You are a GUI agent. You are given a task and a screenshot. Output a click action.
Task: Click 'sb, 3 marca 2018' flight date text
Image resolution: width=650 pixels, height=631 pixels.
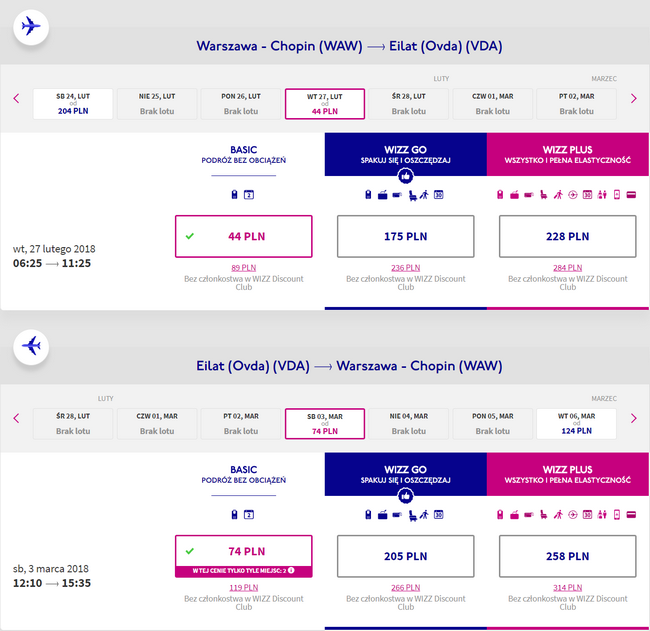(x=51, y=568)
